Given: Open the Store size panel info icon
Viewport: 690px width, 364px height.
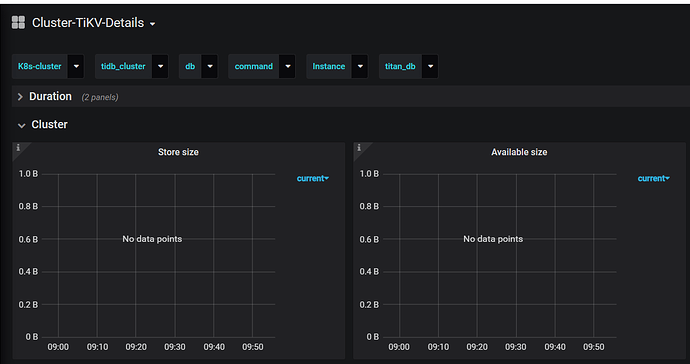Looking at the screenshot, I should pyautogui.click(x=18, y=147).
